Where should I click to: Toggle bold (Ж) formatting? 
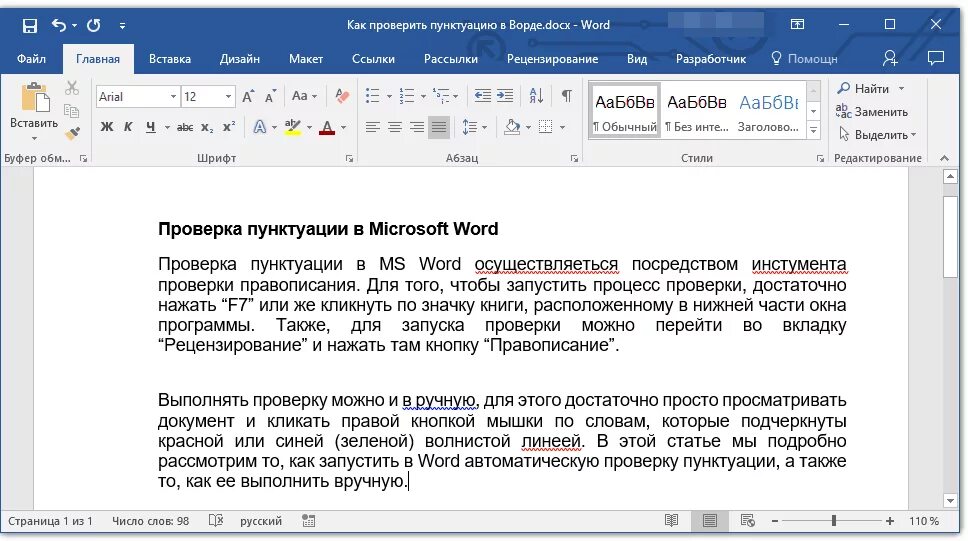point(107,127)
